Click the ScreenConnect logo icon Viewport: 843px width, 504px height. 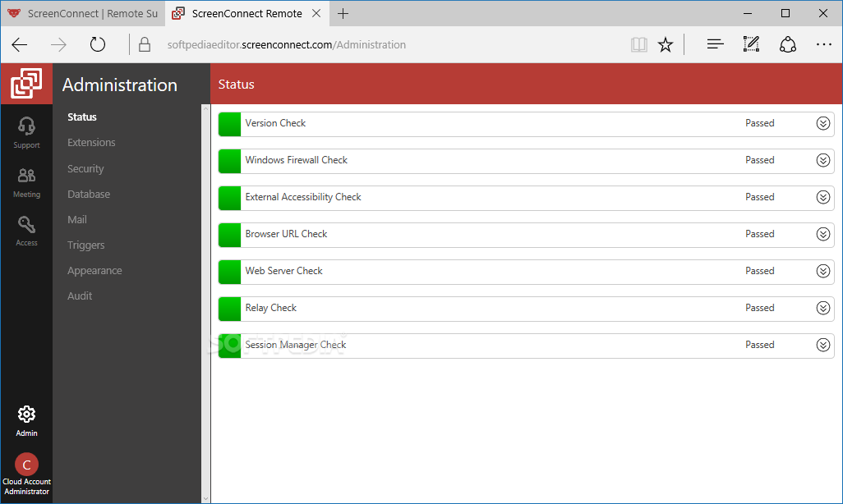(x=26, y=83)
